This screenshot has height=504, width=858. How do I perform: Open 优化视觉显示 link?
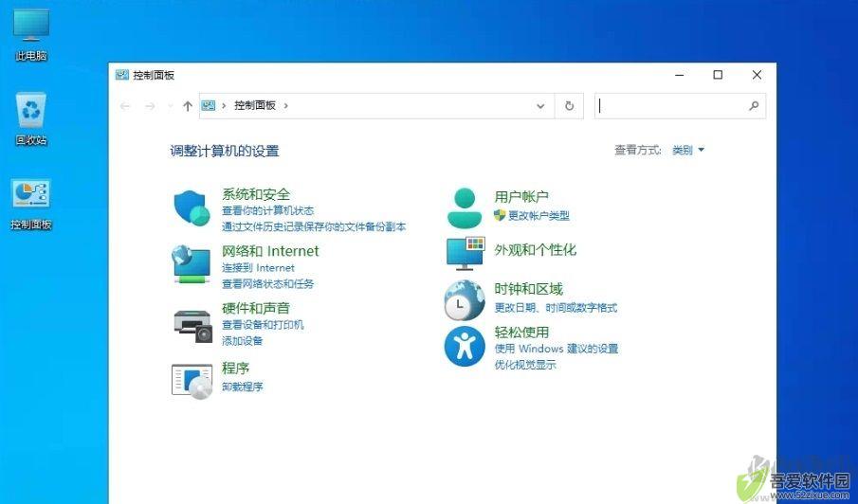525,365
